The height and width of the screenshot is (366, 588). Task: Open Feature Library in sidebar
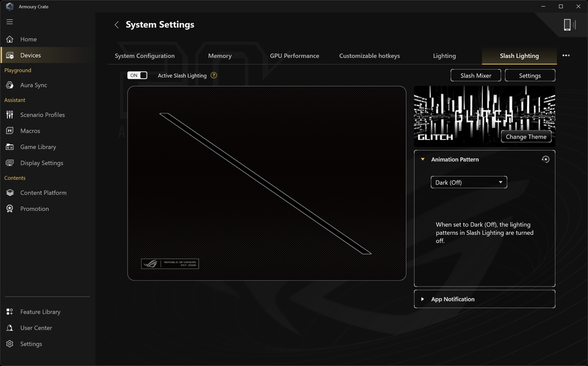tap(40, 312)
